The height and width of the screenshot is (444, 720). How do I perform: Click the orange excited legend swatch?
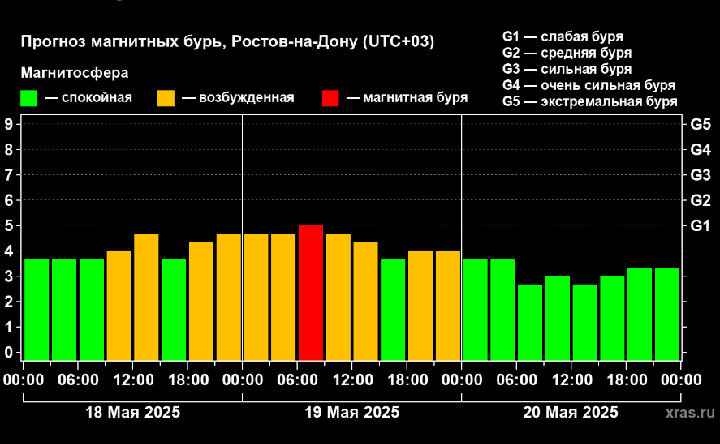166,98
